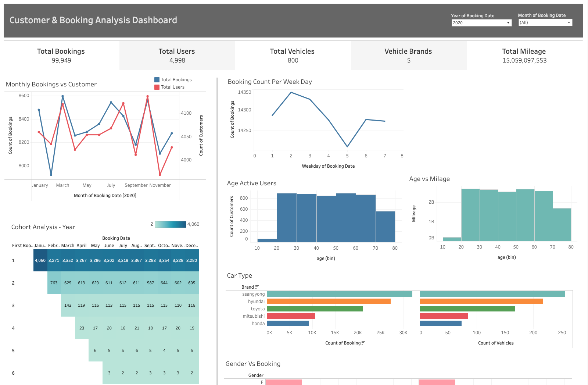Image resolution: width=588 pixels, height=385 pixels.
Task: Click the Month of Booking Date [2020] axis label
Action: click(105, 196)
